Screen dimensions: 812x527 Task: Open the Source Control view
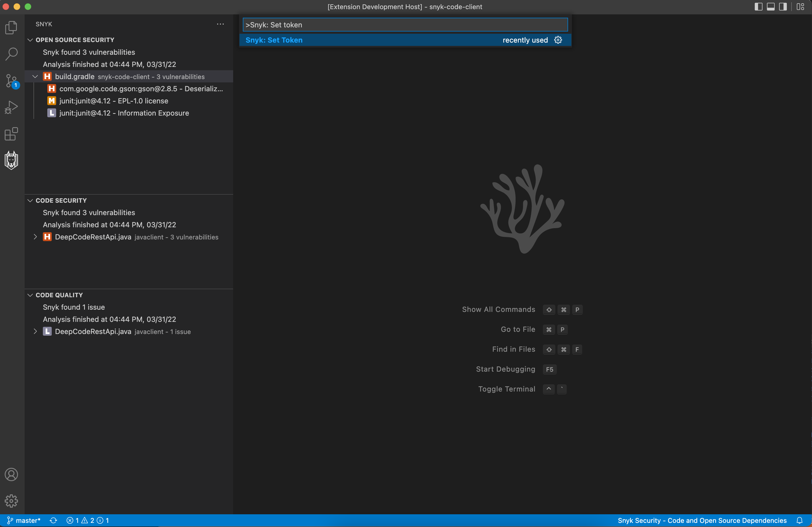pyautogui.click(x=11, y=81)
